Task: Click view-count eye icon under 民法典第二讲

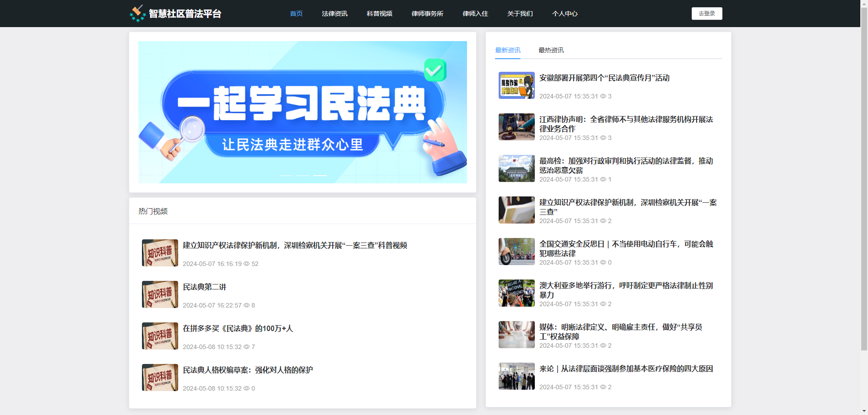Action: point(246,305)
